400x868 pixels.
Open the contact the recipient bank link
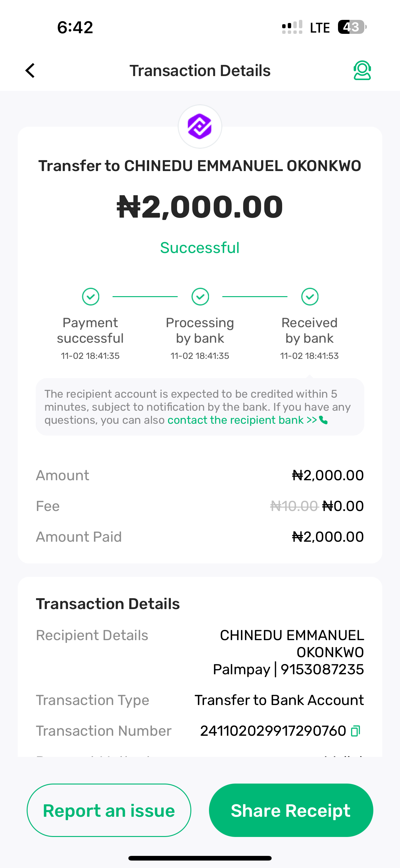(x=242, y=420)
